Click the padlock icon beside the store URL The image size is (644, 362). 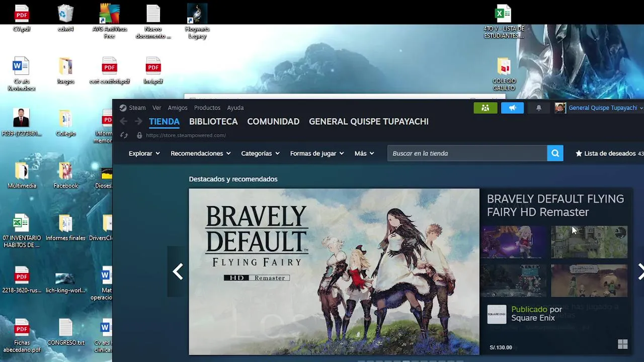coord(139,135)
